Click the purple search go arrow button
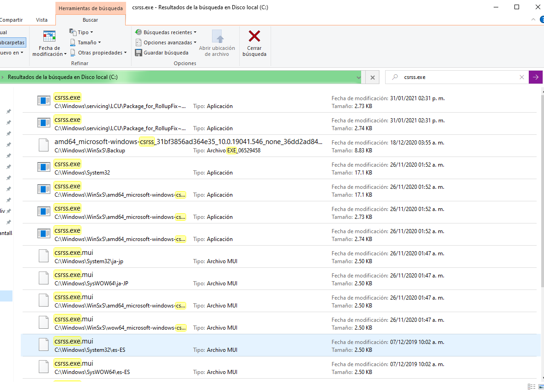 (535, 77)
